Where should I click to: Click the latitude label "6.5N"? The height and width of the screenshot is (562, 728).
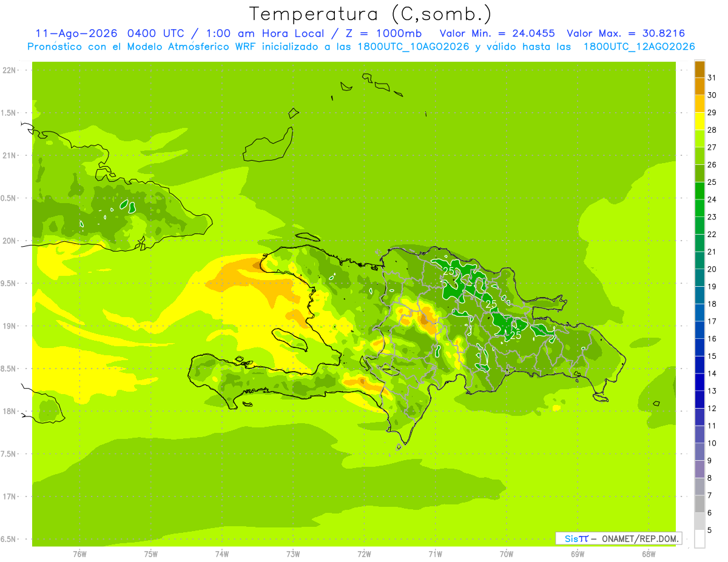pos(9,540)
